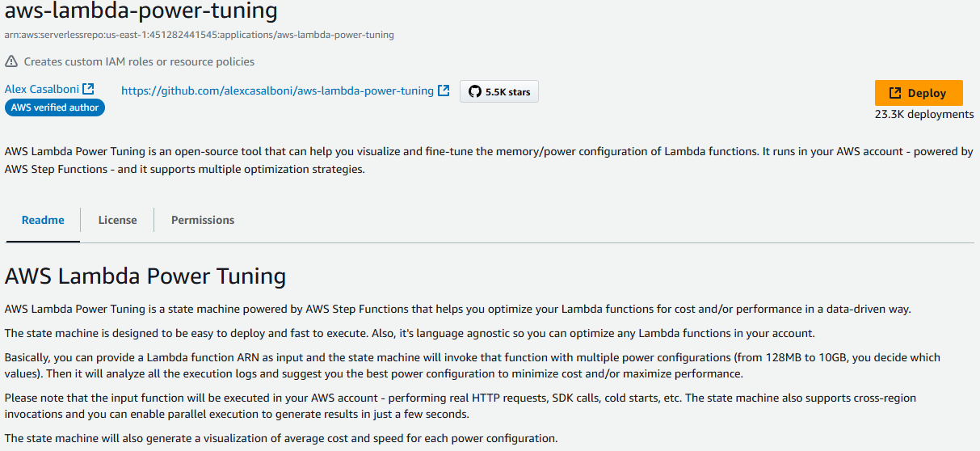The width and height of the screenshot is (980, 451).
Task: Click external link icon beside Alex Casalboni
Action: (89, 89)
